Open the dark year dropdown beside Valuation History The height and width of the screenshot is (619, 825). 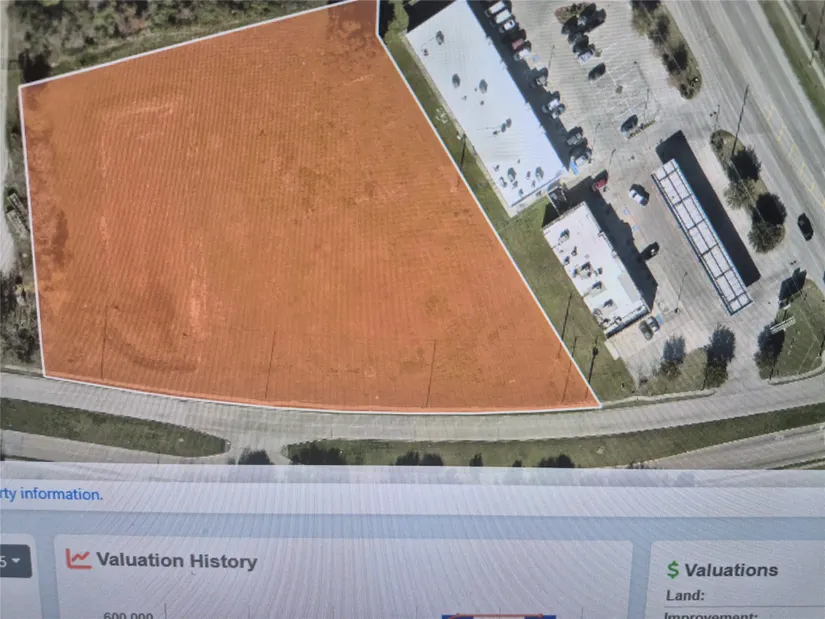(15, 561)
